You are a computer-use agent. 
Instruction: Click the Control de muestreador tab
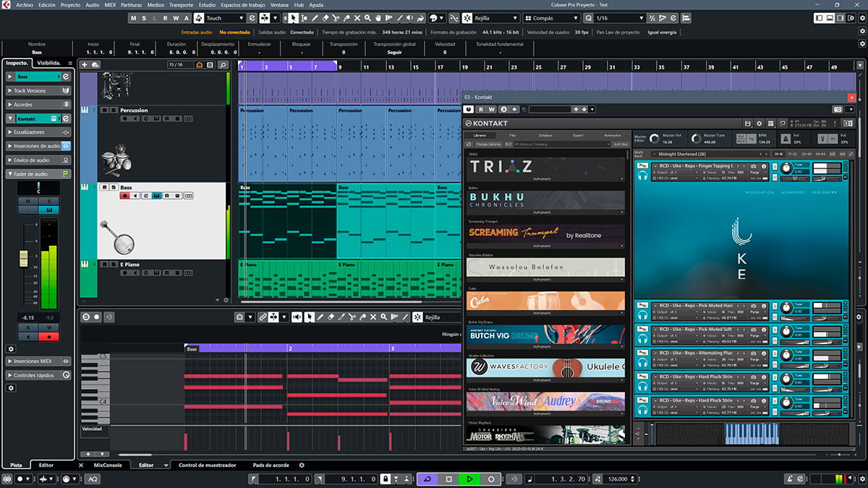[x=208, y=465]
